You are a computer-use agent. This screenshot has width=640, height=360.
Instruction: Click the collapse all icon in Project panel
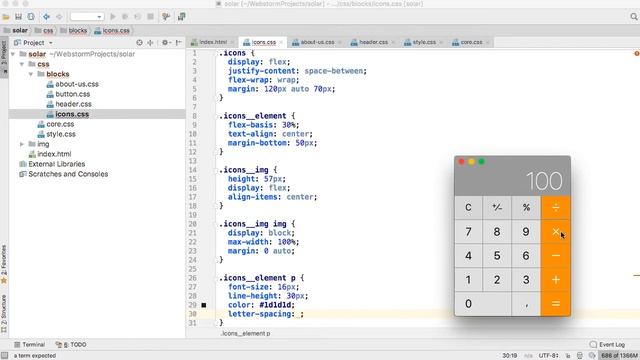150,42
